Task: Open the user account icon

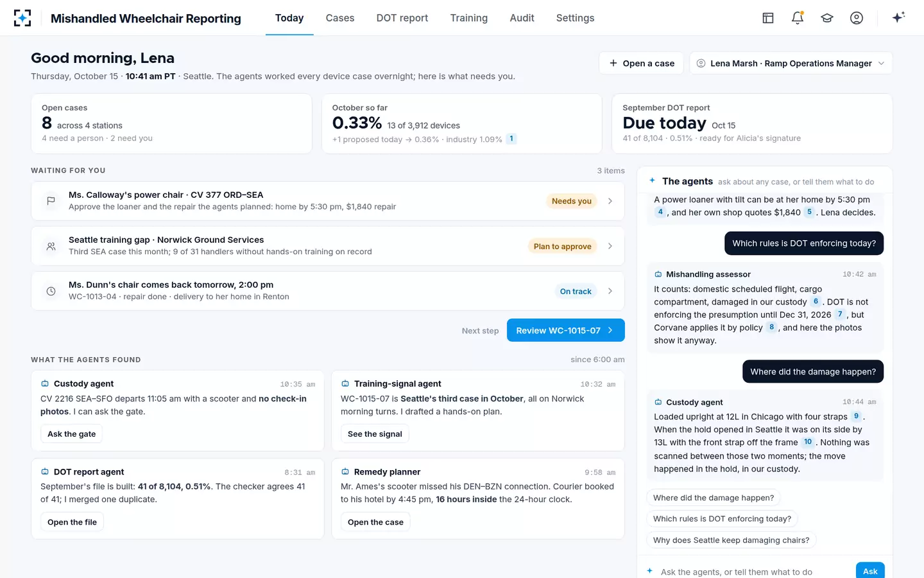Action: 857,18
